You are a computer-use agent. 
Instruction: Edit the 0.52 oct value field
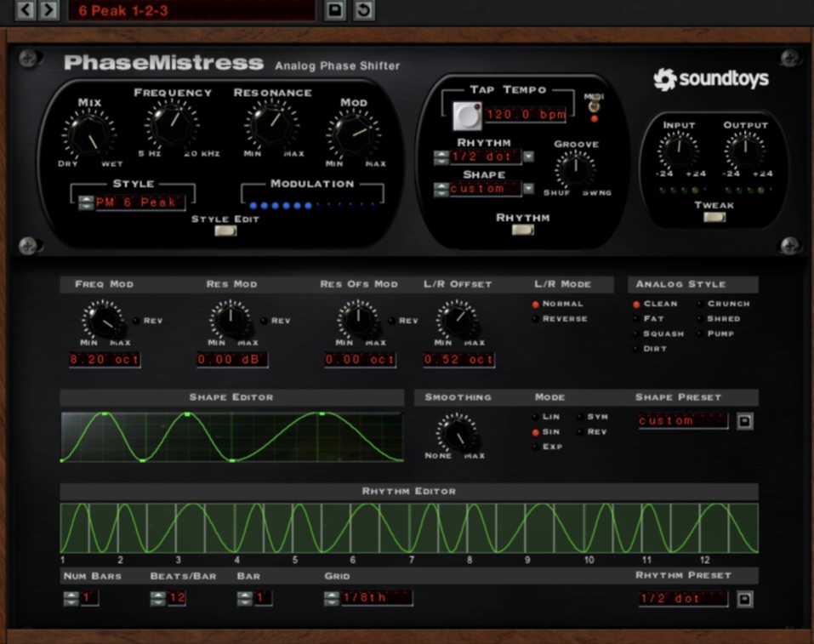click(458, 359)
